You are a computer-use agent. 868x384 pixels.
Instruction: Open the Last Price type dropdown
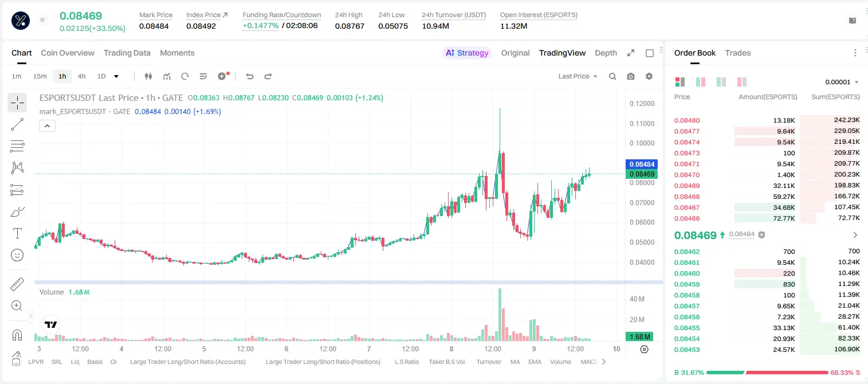click(578, 76)
